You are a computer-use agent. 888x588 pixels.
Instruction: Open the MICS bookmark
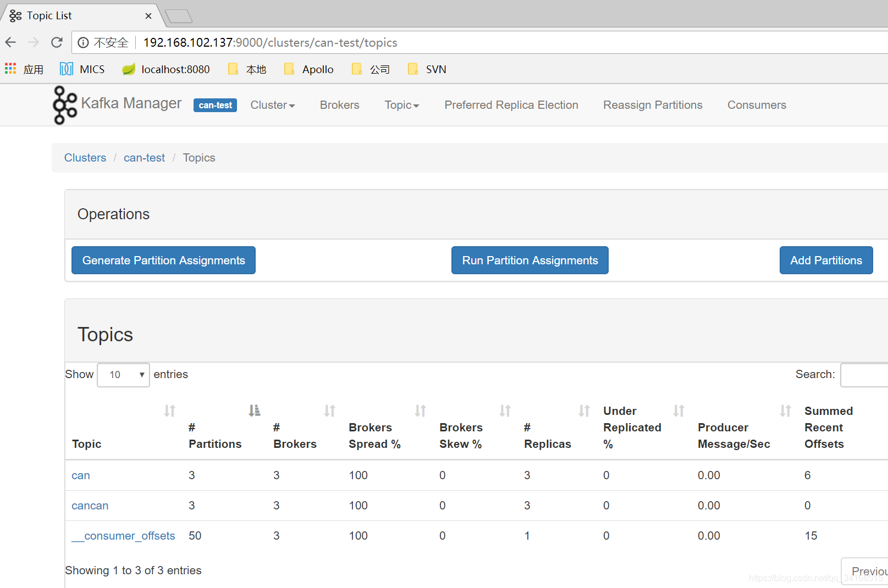(x=82, y=69)
